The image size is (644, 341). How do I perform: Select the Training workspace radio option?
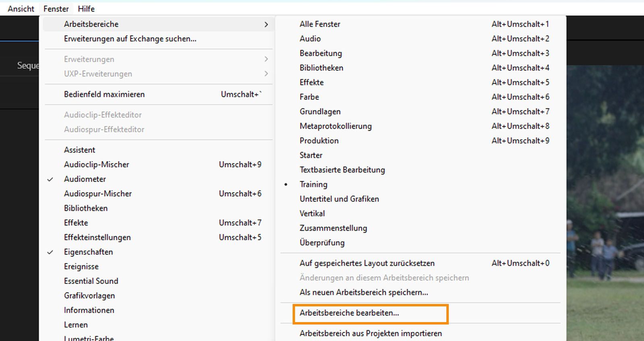[313, 184]
